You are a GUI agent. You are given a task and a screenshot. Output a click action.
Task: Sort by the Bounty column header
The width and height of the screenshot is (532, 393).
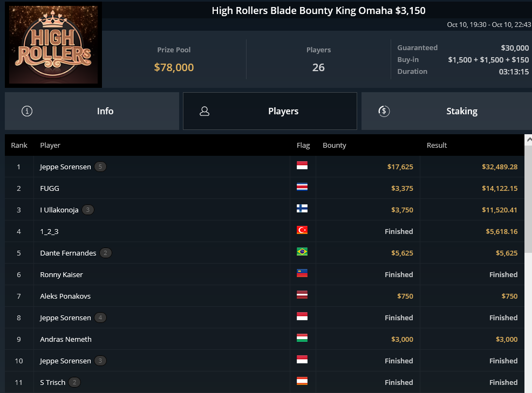(334, 145)
